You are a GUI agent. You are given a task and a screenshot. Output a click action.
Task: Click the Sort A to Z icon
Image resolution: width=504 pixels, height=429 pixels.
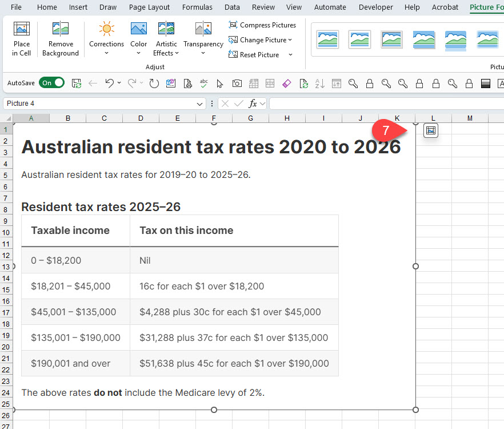click(x=320, y=84)
